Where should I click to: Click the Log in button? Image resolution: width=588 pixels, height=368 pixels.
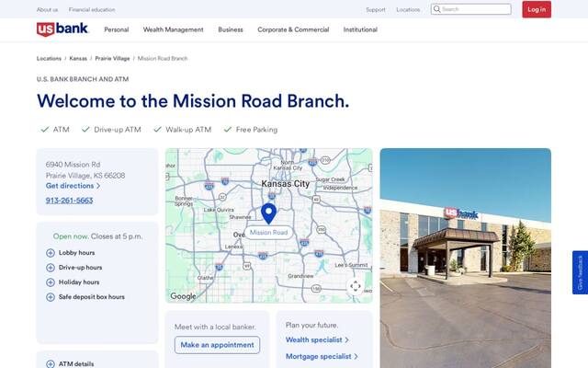[x=537, y=9]
